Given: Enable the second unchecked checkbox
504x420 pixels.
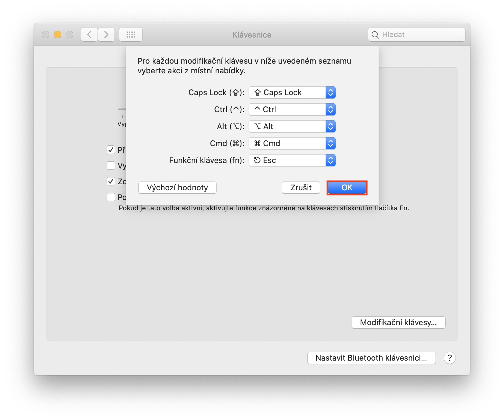Looking at the screenshot, I should tap(111, 165).
